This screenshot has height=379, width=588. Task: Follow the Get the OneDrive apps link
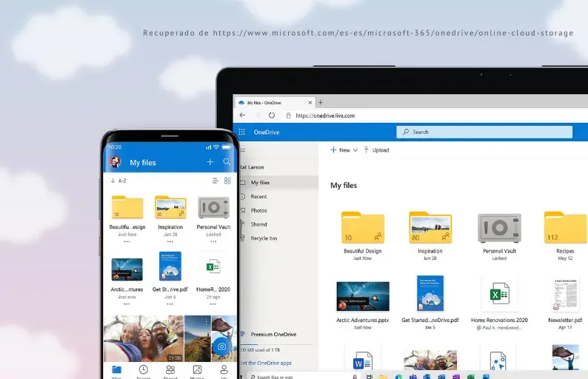[266, 363]
